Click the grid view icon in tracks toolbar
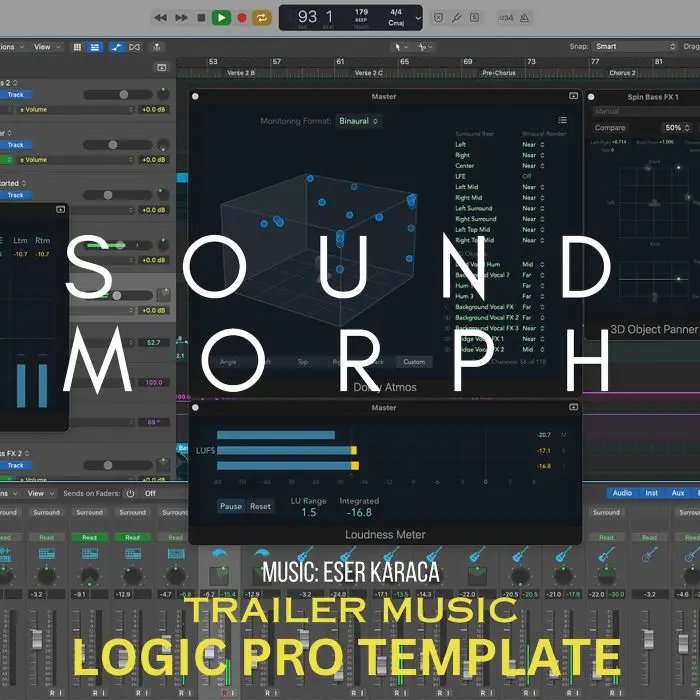Screen dimensions: 700x700 coord(77,47)
